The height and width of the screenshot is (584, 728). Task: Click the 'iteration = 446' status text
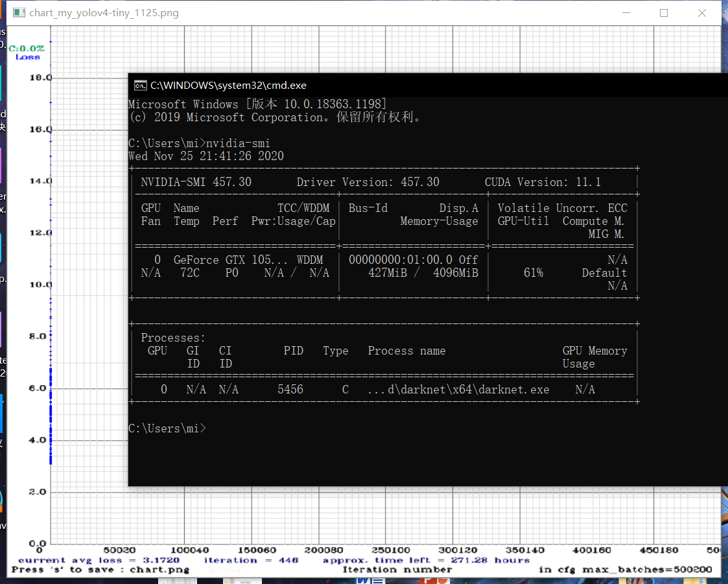click(251, 560)
